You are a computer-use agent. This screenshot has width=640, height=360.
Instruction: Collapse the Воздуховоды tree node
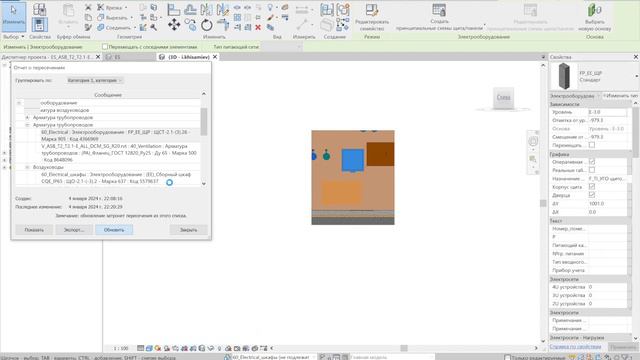coord(27,167)
